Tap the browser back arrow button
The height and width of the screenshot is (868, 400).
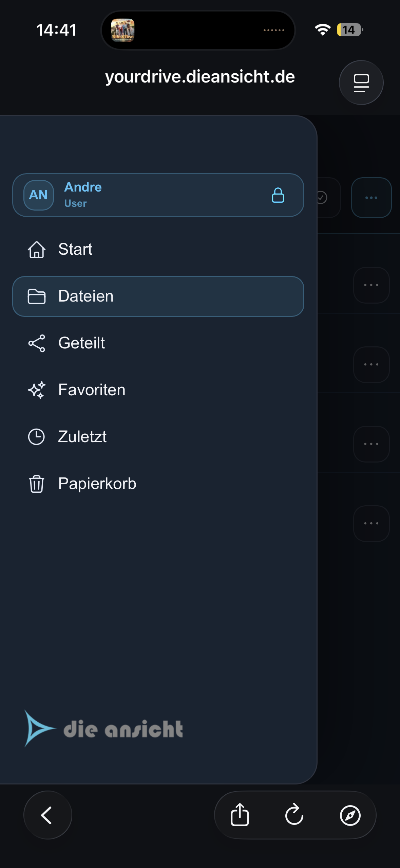tap(47, 815)
